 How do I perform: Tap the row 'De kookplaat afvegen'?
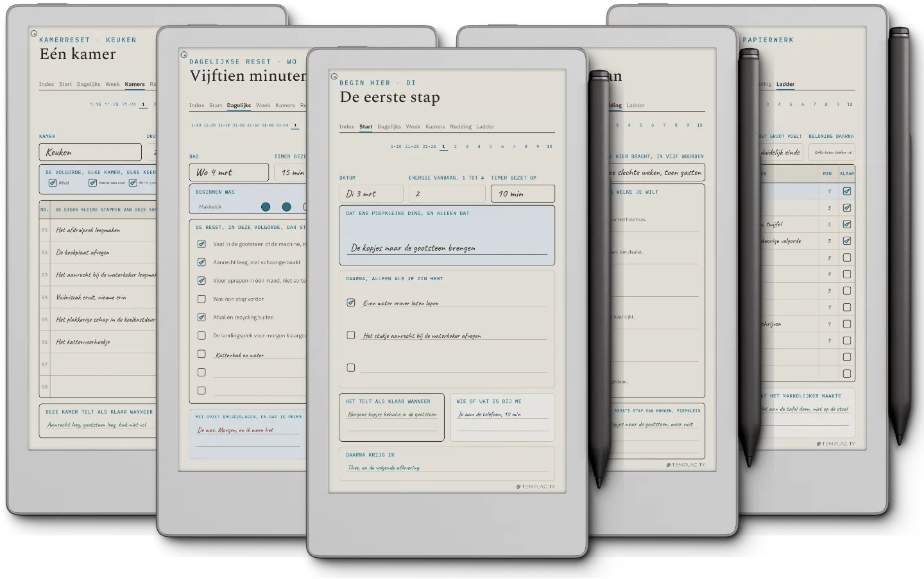pyautogui.click(x=98, y=253)
